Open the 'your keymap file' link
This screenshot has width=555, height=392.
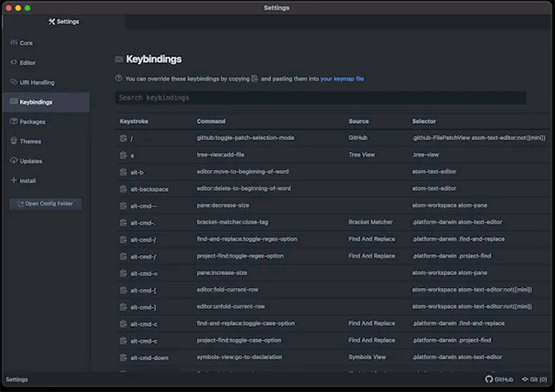pyautogui.click(x=342, y=79)
